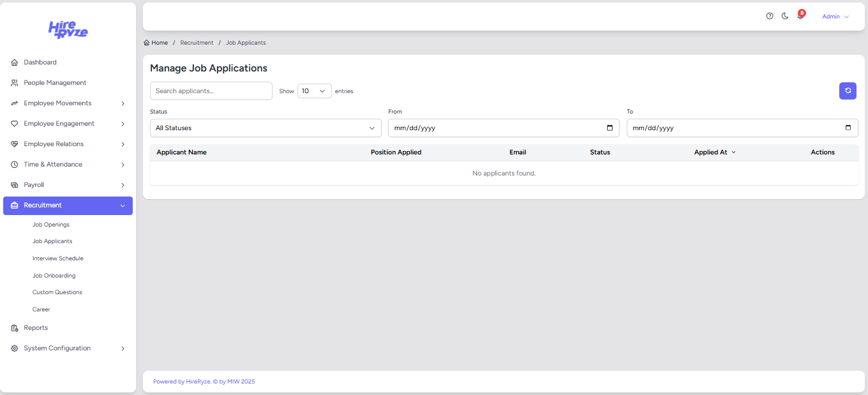Go to Interview Schedule submenu item
Viewport: 868px width, 395px height.
click(58, 258)
